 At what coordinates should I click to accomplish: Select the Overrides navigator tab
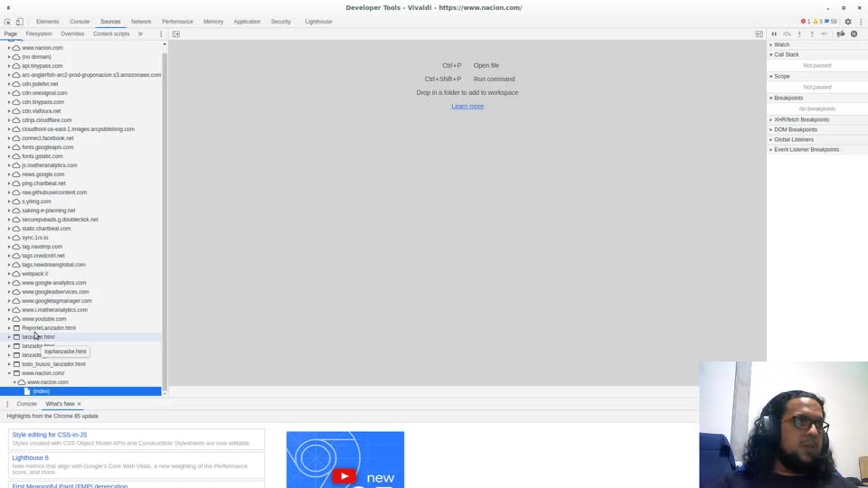coord(72,33)
